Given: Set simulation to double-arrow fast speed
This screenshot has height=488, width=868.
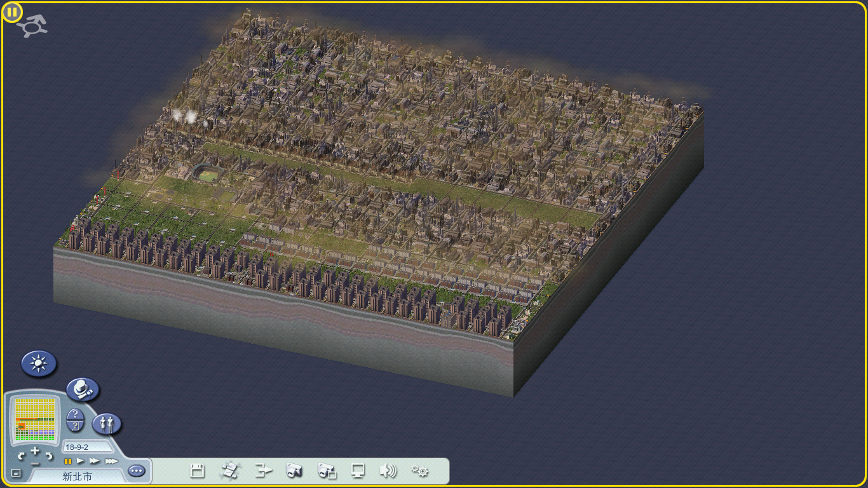Looking at the screenshot, I should (95, 461).
